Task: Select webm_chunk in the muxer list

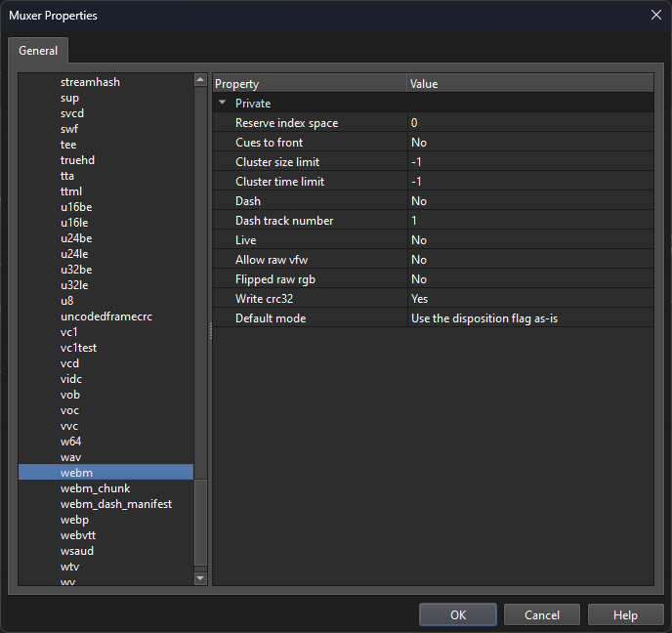Action: 95,488
